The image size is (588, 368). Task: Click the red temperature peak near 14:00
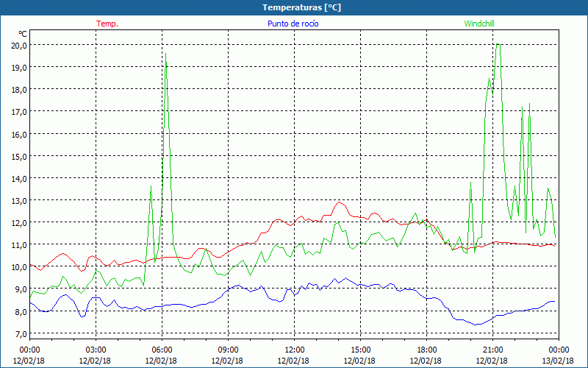339,202
